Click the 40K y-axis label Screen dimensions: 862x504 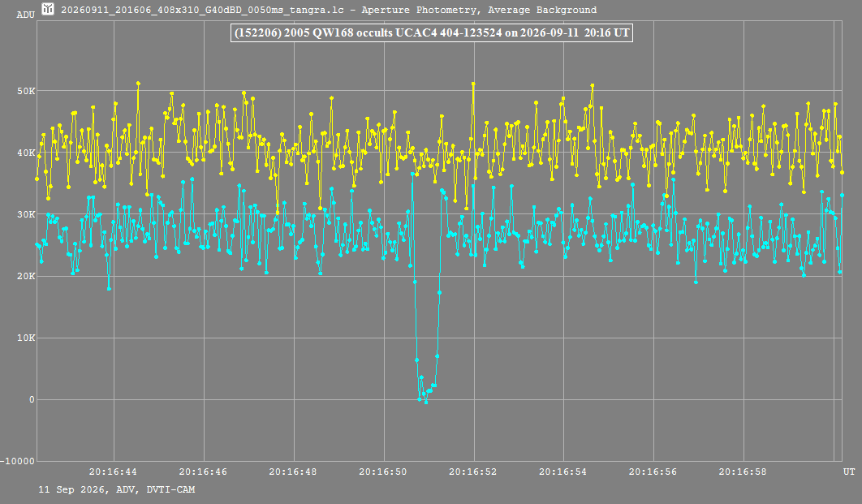(x=26, y=153)
